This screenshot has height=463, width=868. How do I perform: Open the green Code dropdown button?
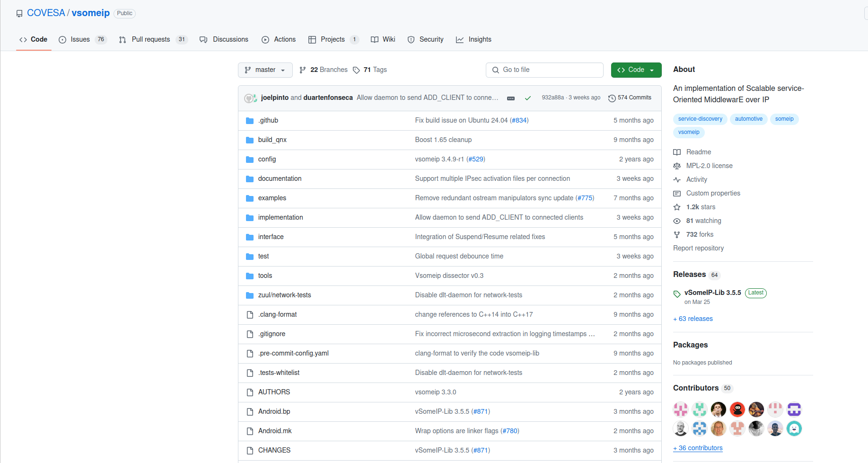(636, 70)
